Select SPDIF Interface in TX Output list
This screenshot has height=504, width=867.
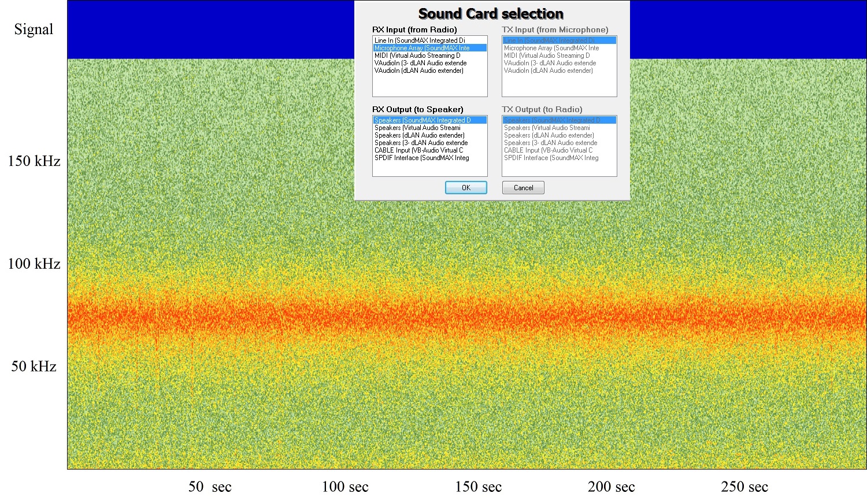(551, 158)
